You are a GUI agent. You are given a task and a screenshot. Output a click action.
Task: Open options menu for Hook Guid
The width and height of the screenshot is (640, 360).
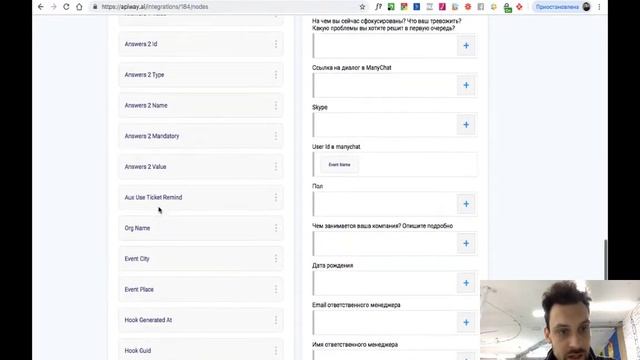click(x=276, y=351)
